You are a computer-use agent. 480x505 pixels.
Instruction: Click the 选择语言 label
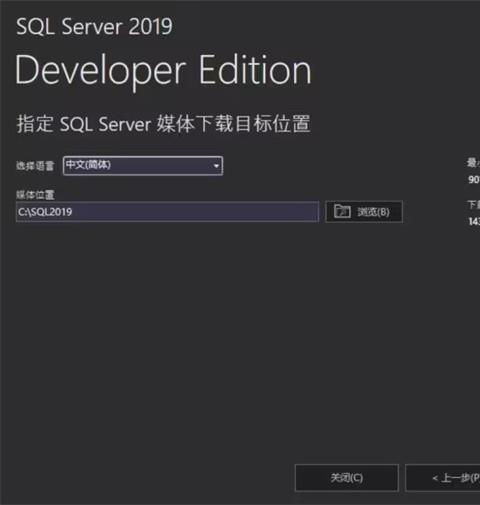(x=35, y=166)
